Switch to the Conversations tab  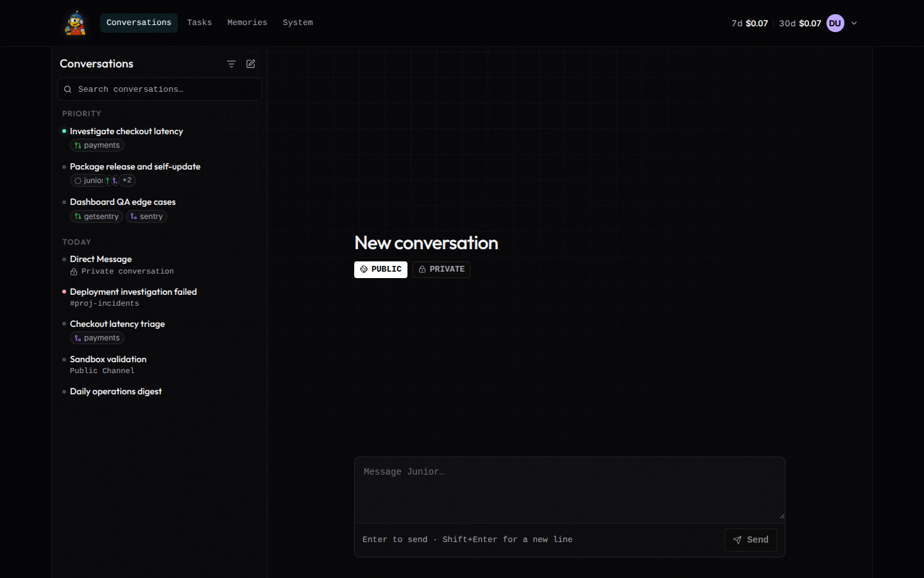pos(139,22)
